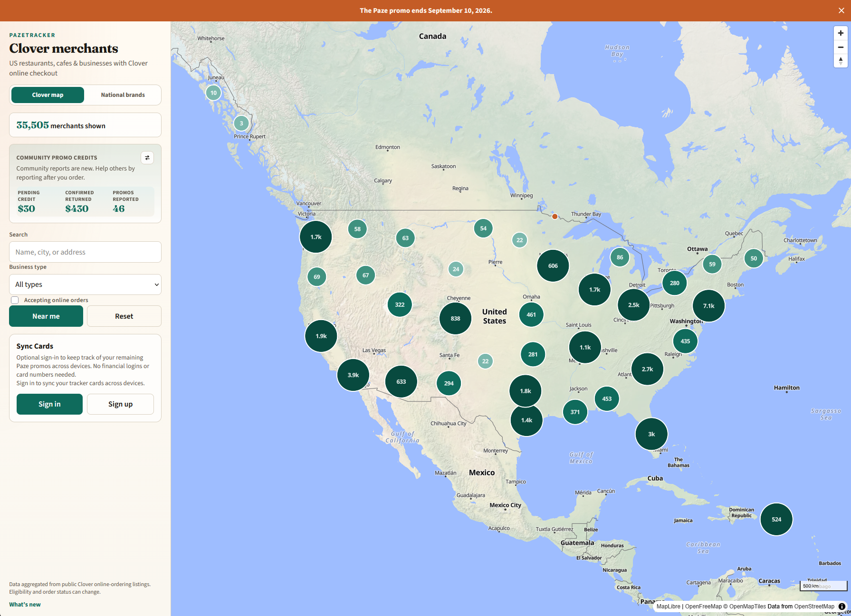
Task: Click the orange merchant dot near Thunder Bay
Action: tap(555, 217)
